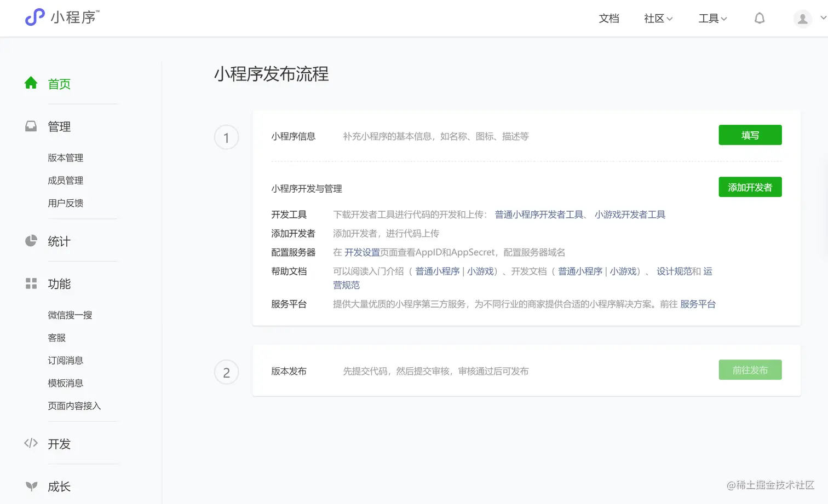Open 普通小程序 link under 入门介绍
This screenshot has width=828, height=504.
[x=437, y=271]
